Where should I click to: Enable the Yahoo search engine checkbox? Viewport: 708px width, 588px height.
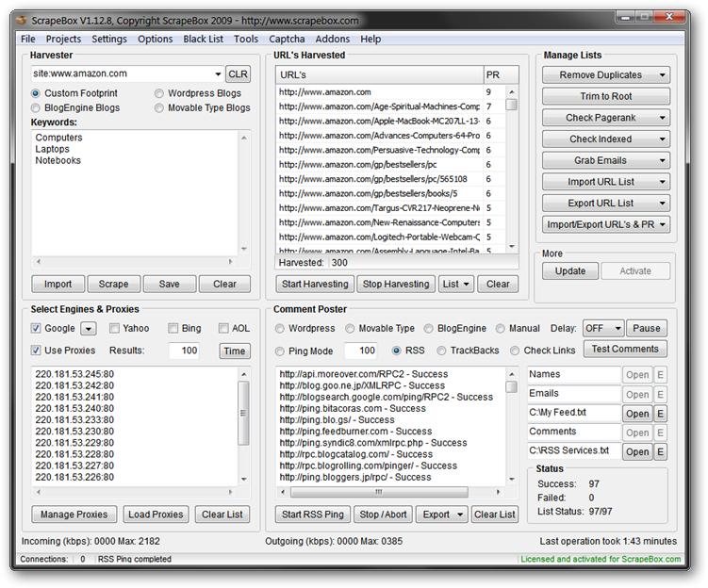point(114,329)
